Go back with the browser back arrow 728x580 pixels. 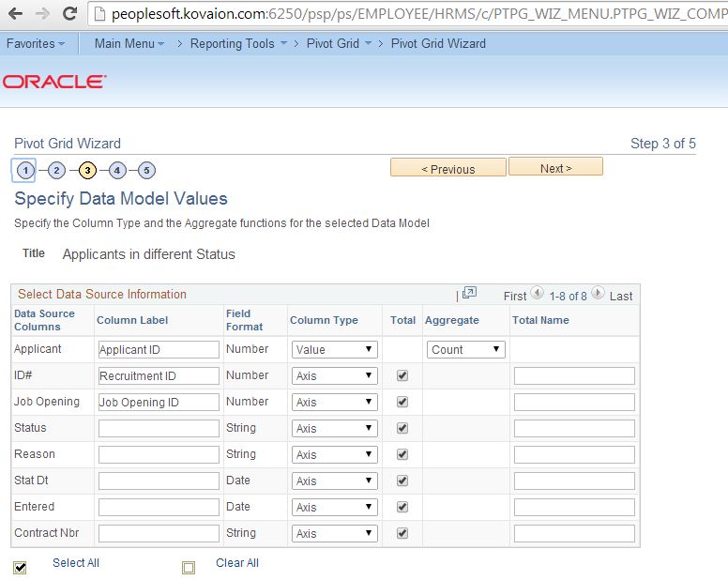15,13
